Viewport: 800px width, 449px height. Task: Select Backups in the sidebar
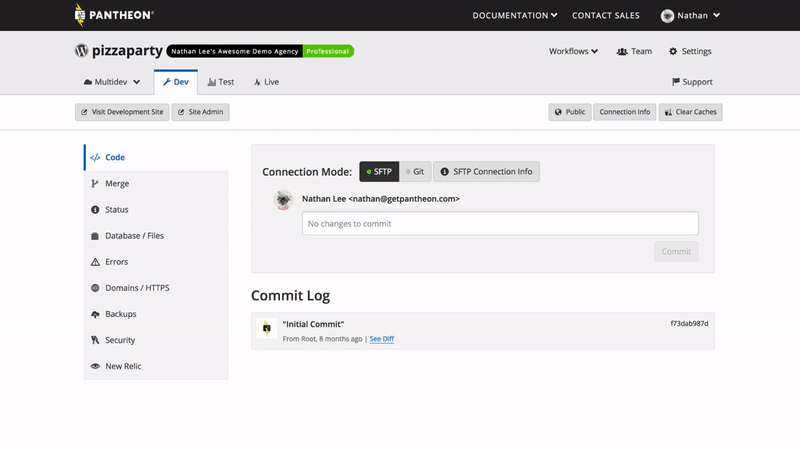(156, 314)
